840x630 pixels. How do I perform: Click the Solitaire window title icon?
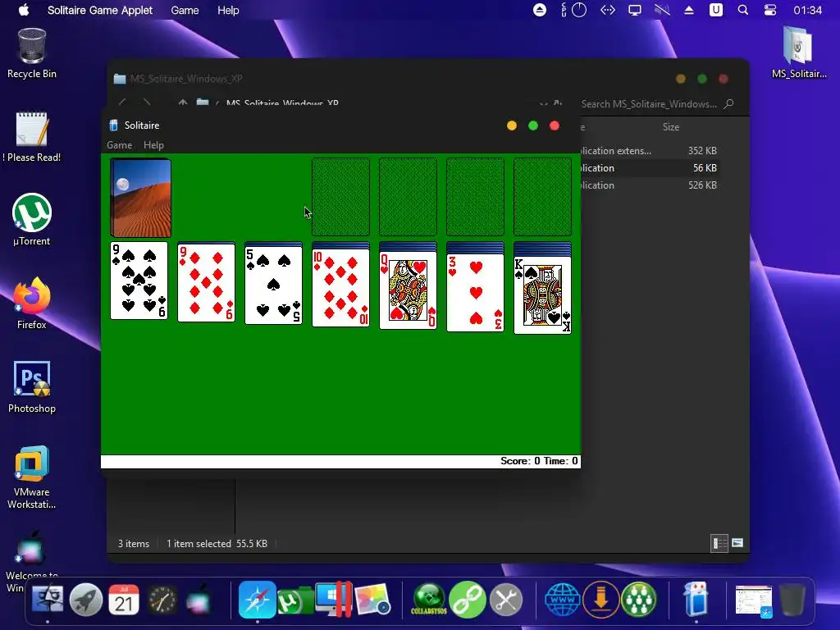tap(113, 126)
